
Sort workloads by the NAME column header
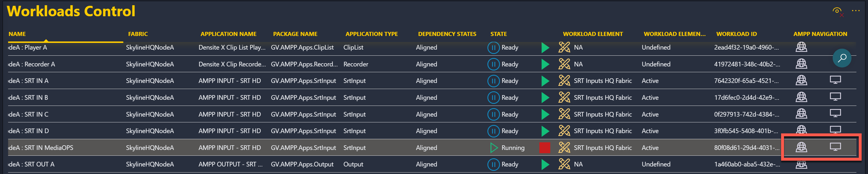(17, 34)
